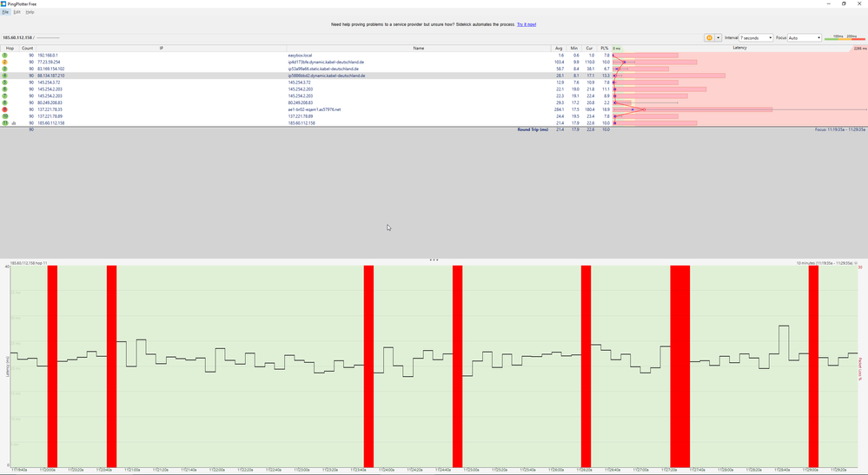
Task: Open the File menu
Action: click(x=5, y=12)
